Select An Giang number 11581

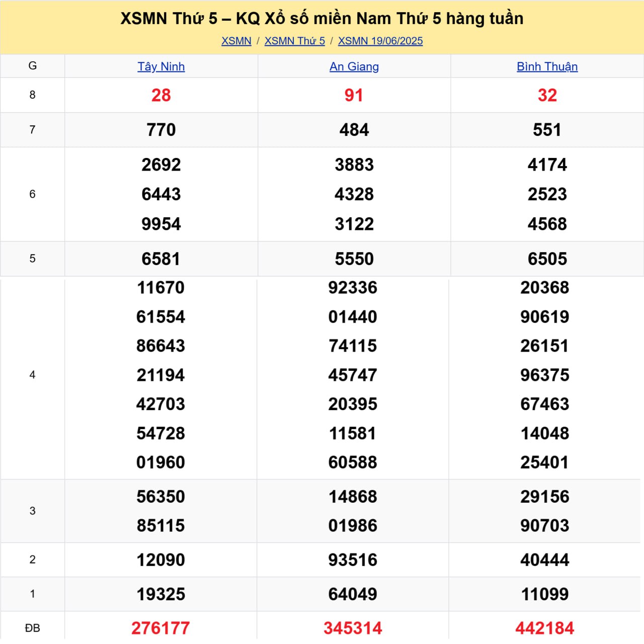[x=353, y=433]
